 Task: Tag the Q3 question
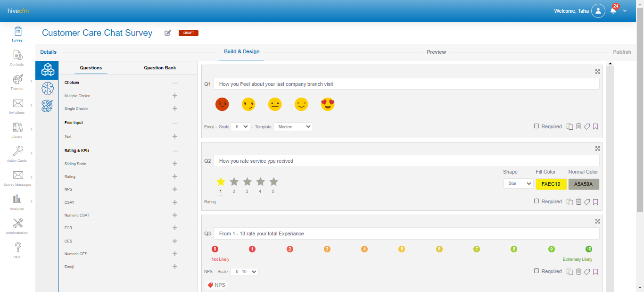click(x=587, y=271)
